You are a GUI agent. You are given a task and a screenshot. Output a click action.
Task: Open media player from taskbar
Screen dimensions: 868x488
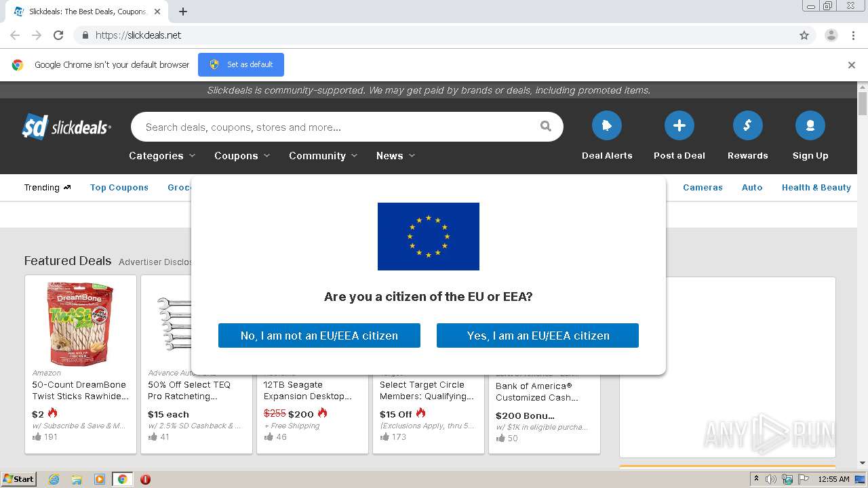[99, 479]
